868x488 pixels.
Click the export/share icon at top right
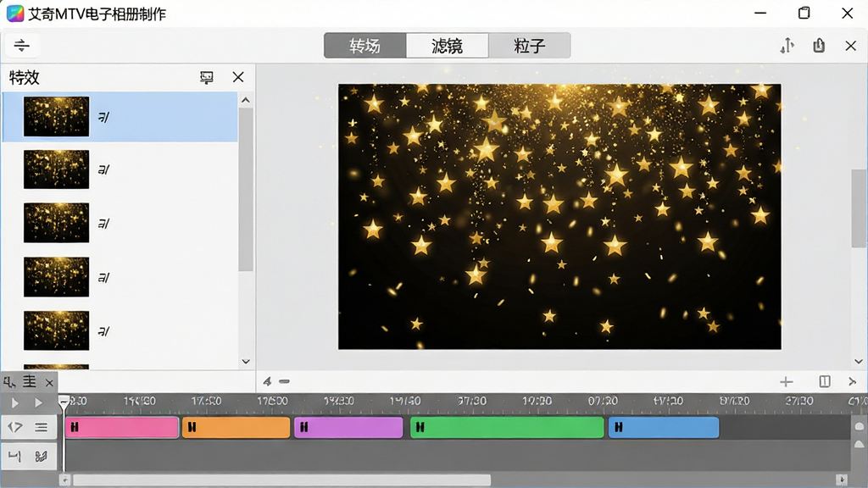(x=819, y=46)
